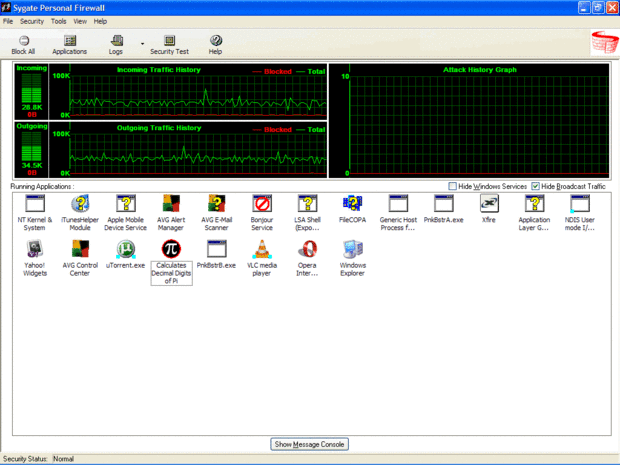Expand the Logs dropdown arrow

(x=142, y=44)
